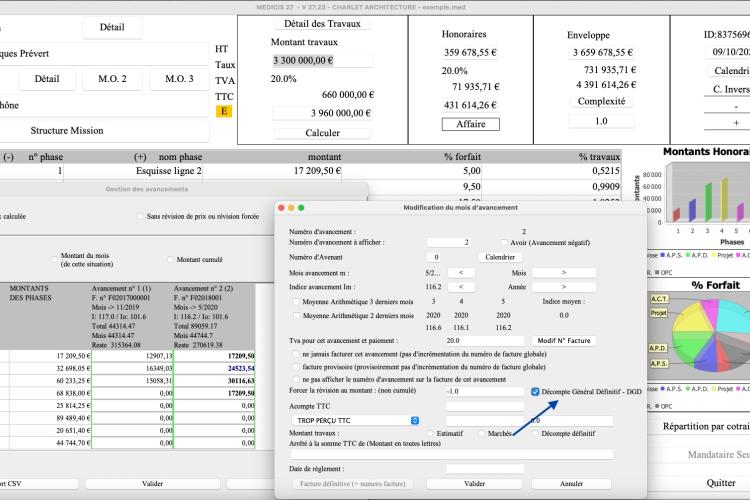Image resolution: width=750 pixels, height=500 pixels.
Task: Click the < button on Indice avancement row
Action: [461, 287]
